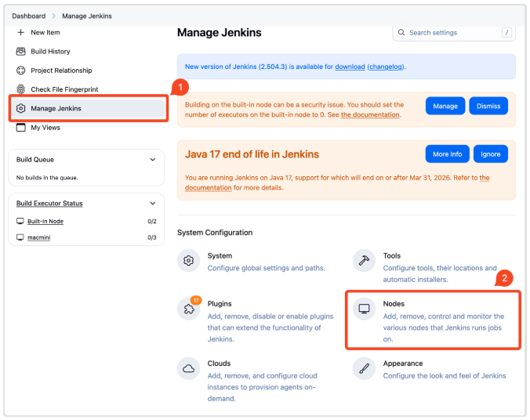Viewport: 530px width, 420px height.
Task: Open the System configuration title
Action: 220,255
